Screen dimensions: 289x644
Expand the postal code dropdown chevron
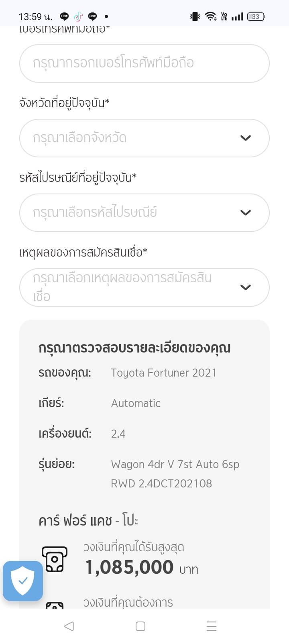[245, 213]
